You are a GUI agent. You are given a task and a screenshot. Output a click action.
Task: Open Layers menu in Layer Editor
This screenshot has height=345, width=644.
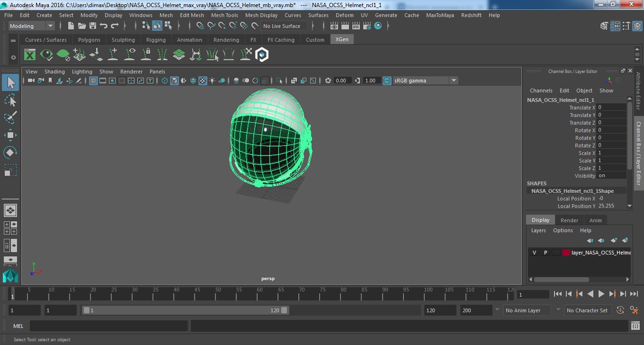tap(538, 230)
